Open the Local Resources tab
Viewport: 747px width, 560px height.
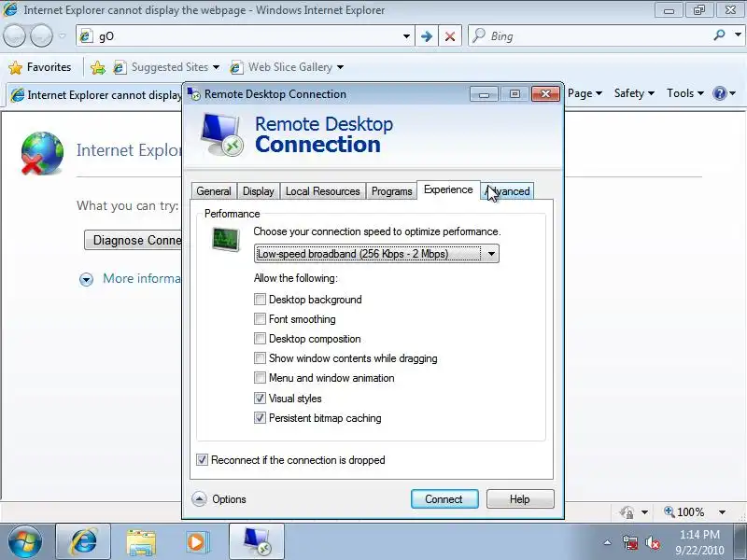point(322,191)
